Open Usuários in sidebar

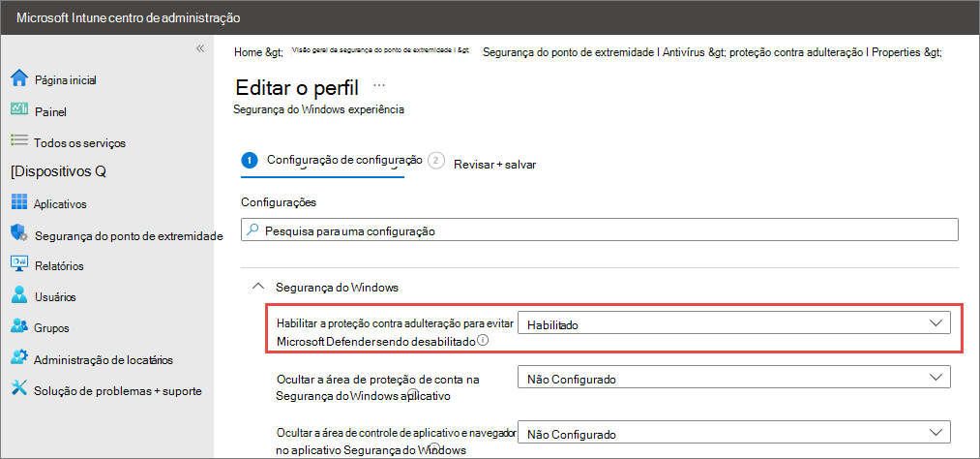pyautogui.click(x=55, y=297)
